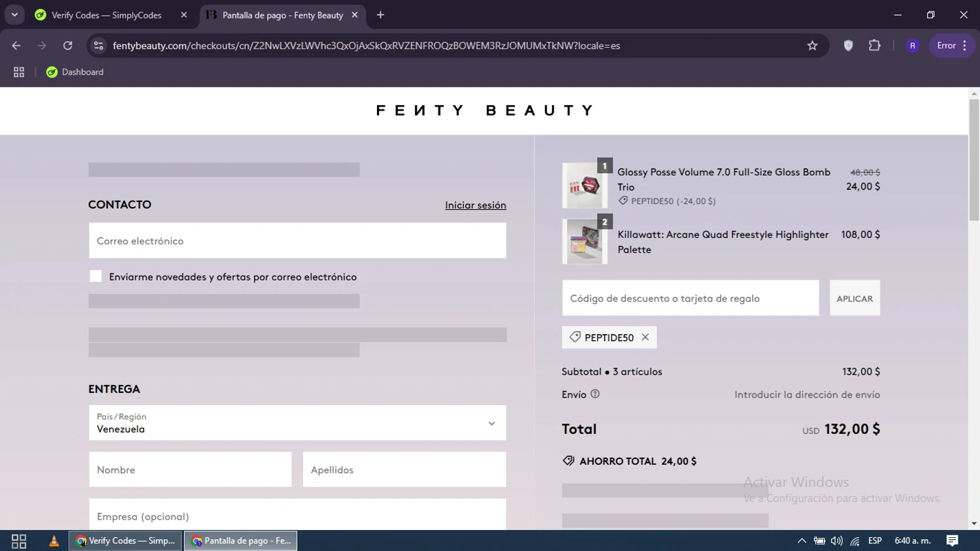
Task: Open VLC media player from taskbar
Action: [54, 541]
